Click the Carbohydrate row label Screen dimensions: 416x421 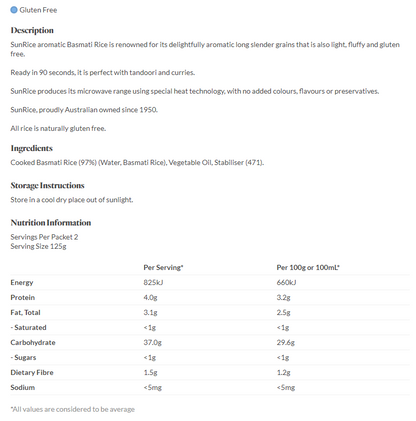pyautogui.click(x=33, y=342)
